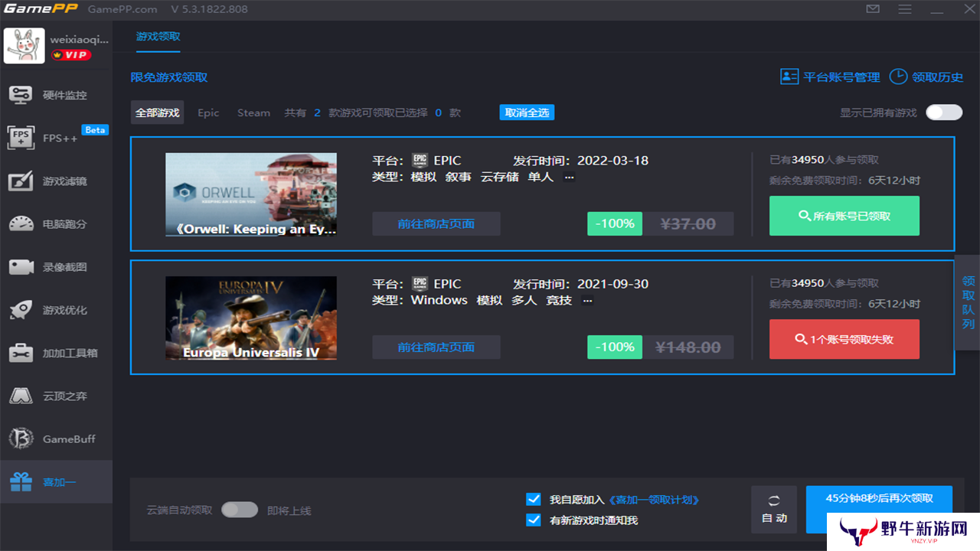Open 平台账号管理 account management
This screenshot has height=551, width=980.
click(830, 77)
